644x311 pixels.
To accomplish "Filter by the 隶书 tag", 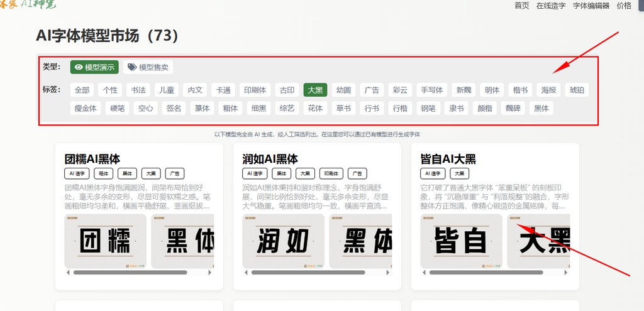I will pos(457,108).
